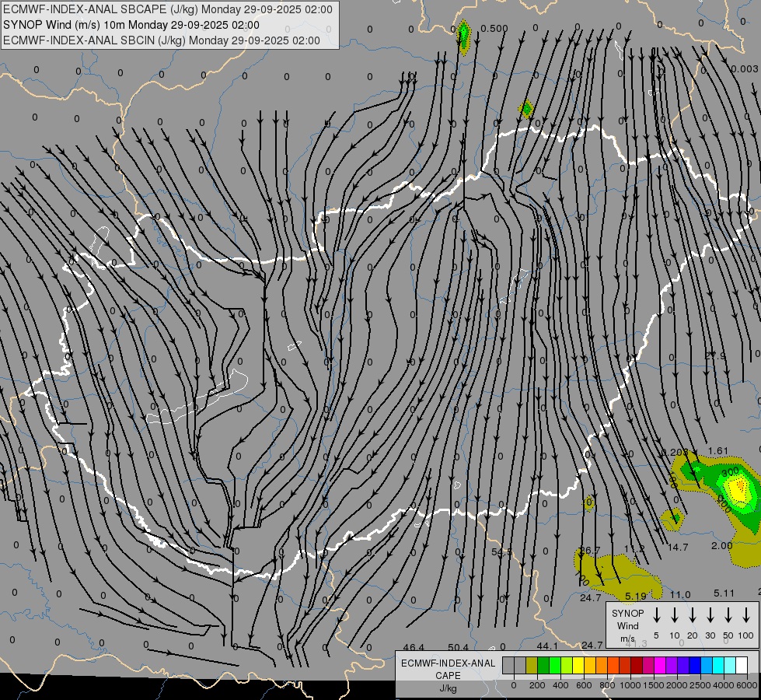The image size is (761, 700).
Task: Click the yellow CAPE maximum core near 300
Action: coord(738,490)
